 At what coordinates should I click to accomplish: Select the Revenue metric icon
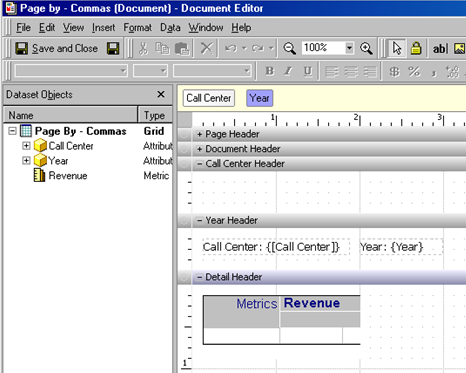click(x=39, y=175)
